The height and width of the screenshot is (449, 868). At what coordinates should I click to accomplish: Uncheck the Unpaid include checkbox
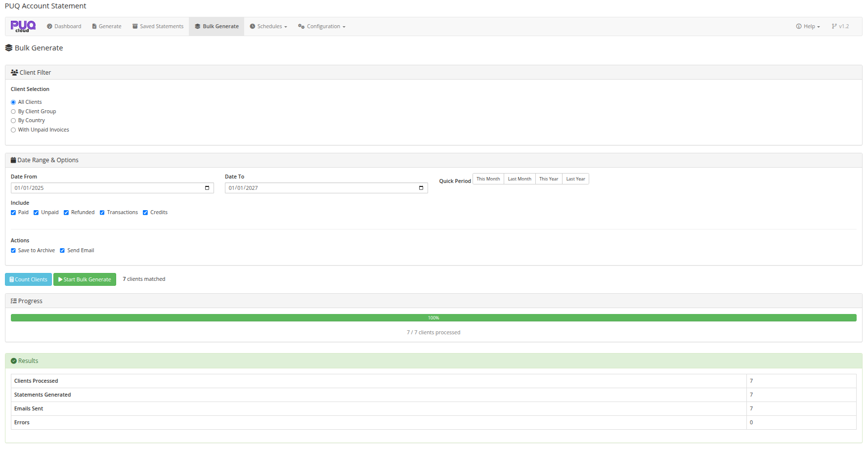coord(36,213)
